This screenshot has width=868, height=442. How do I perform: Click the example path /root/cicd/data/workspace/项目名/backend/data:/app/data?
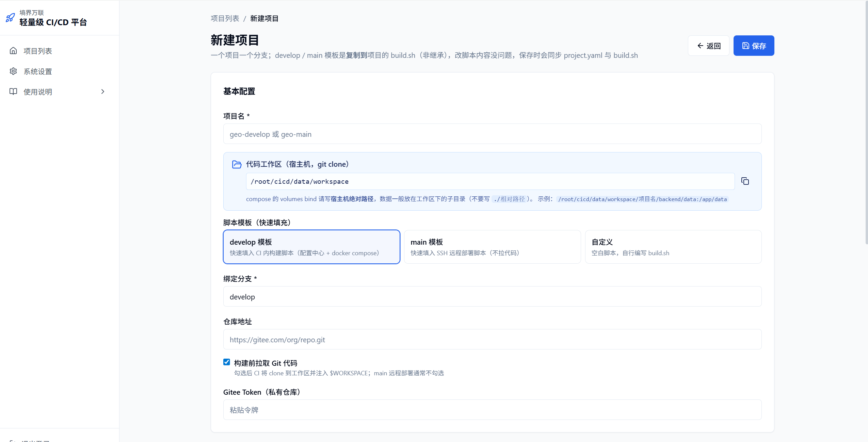[x=642, y=199]
